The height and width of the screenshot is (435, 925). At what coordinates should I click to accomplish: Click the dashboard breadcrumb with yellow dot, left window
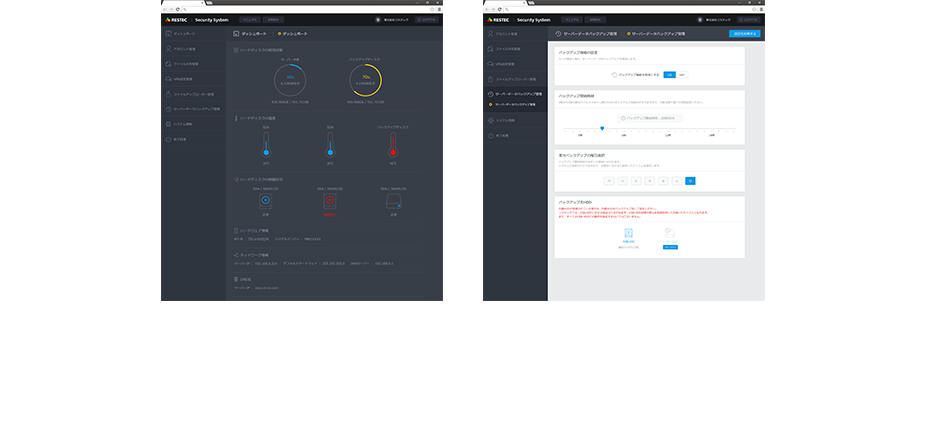[x=293, y=34]
